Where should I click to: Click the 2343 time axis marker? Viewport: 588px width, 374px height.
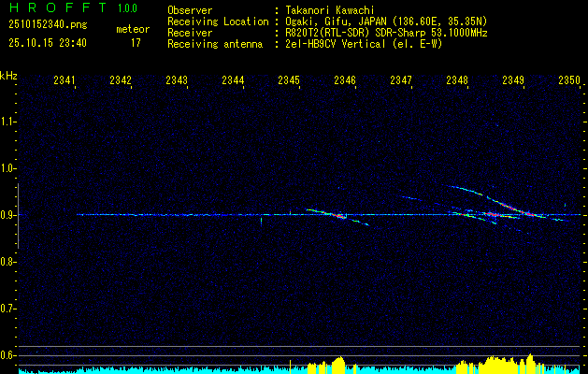(177, 80)
